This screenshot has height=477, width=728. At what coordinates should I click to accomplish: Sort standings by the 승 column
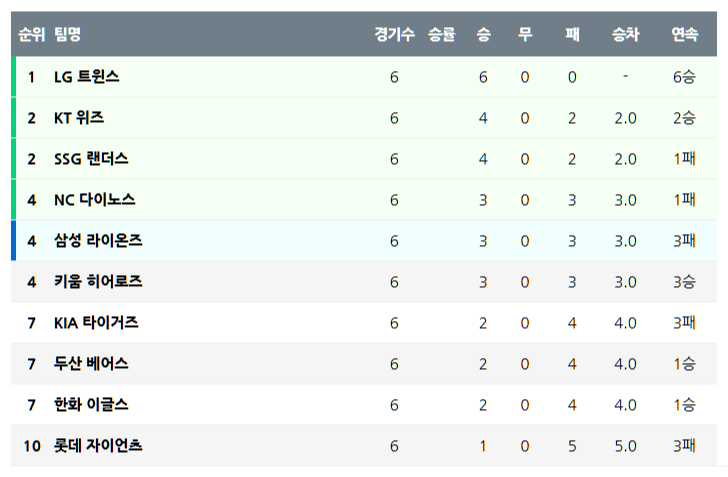[483, 35]
